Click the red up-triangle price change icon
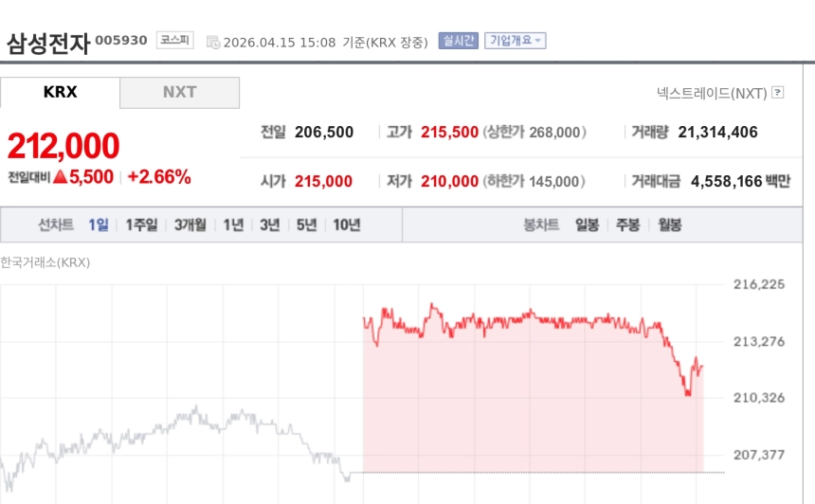 (60, 176)
